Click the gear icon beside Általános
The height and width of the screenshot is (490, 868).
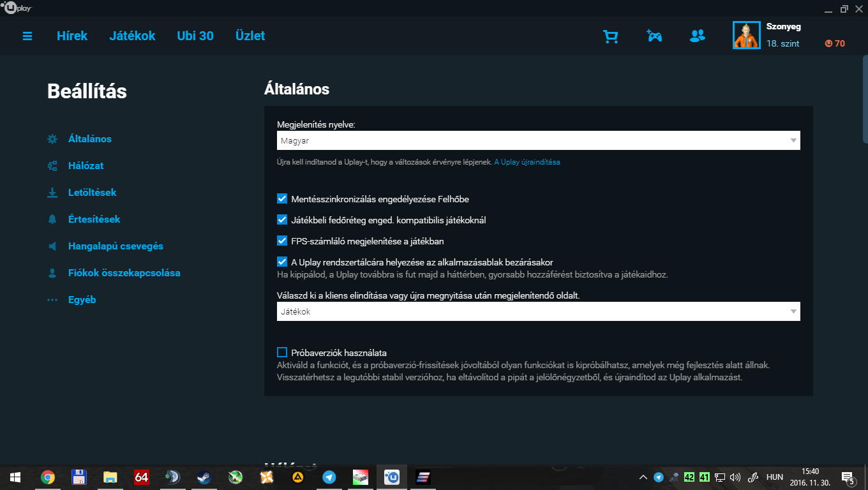tap(52, 139)
